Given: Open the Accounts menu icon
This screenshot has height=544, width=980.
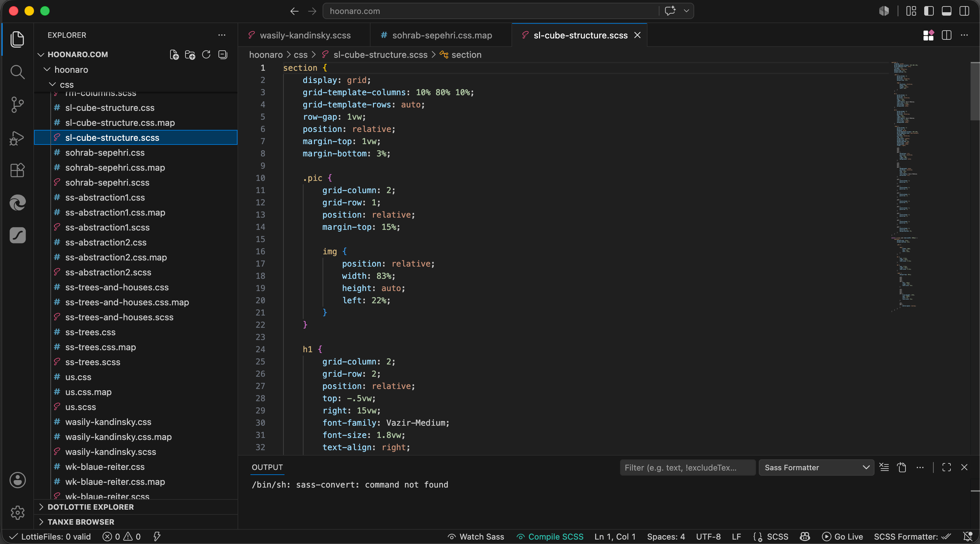Looking at the screenshot, I should click(17, 480).
